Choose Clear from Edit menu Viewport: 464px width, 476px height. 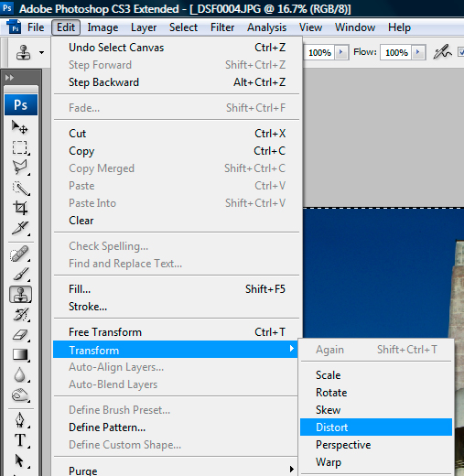point(177,221)
